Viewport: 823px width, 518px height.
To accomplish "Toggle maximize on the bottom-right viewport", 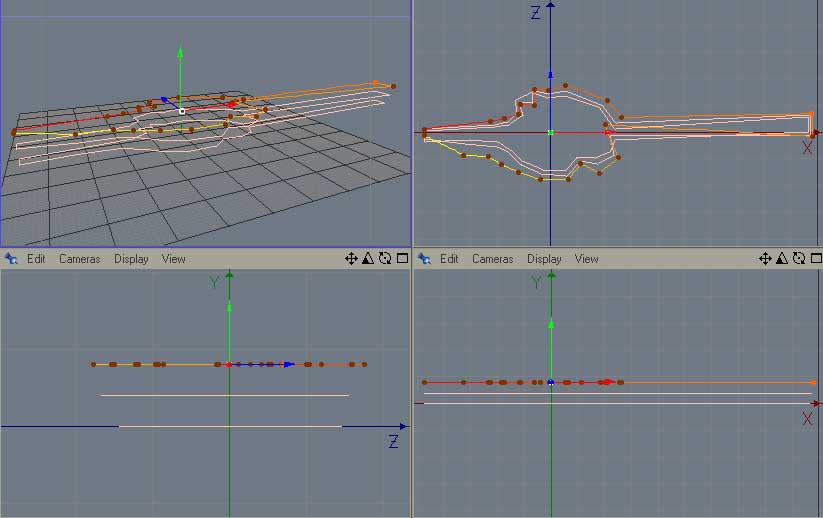I will 815,258.
